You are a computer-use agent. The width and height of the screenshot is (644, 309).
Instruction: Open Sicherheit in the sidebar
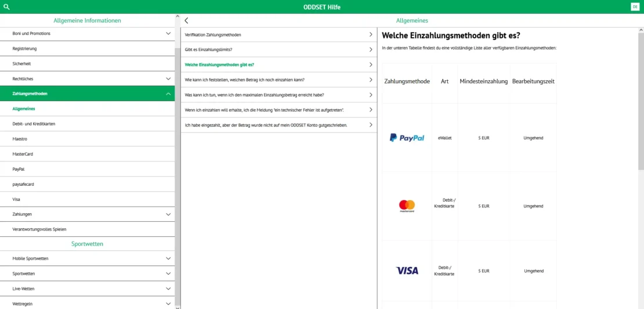point(87,64)
